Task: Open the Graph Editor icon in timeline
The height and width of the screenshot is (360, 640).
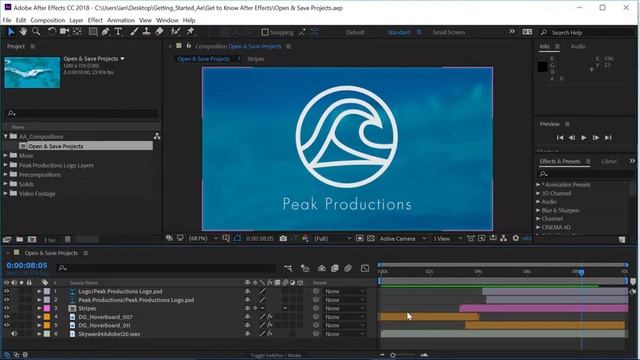Action: pyautogui.click(x=365, y=268)
